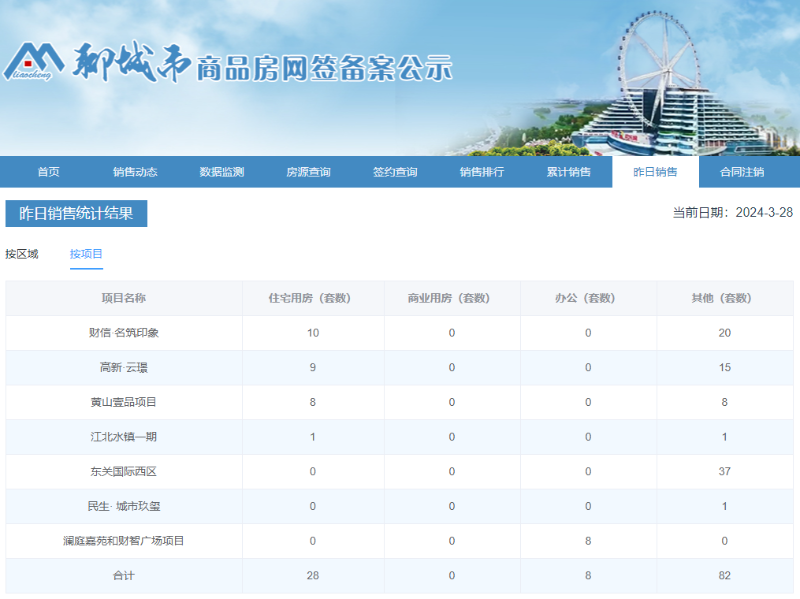The width and height of the screenshot is (800, 599).
Task: Open the 首页 navigation item
Action: pos(48,172)
